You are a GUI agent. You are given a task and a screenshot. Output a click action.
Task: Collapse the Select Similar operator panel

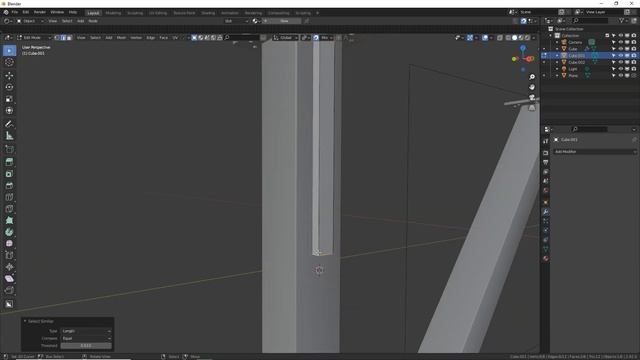tap(25, 321)
